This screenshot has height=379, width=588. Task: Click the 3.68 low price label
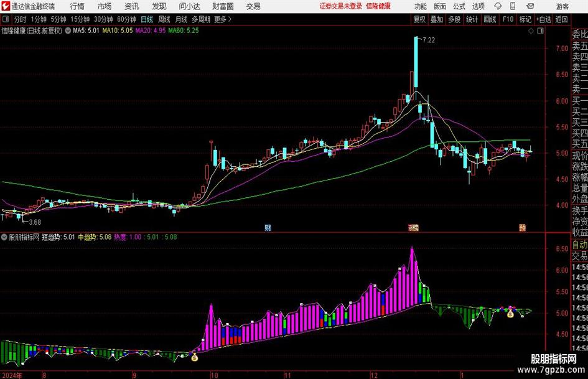(35, 222)
